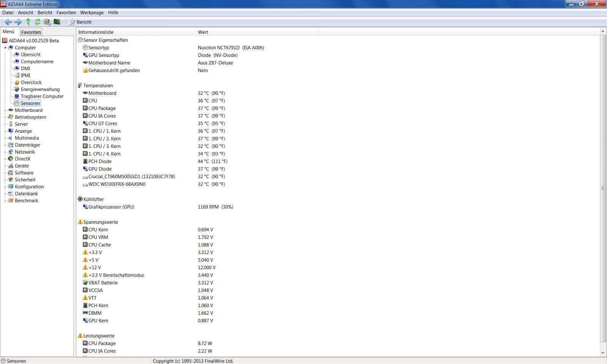This screenshot has height=364, width=607.
Task: Click the Konfiguration tree icon
Action: pyautogui.click(x=11, y=187)
